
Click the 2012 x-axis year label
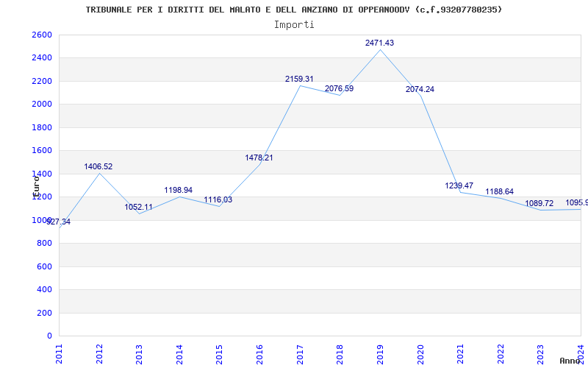point(99,355)
